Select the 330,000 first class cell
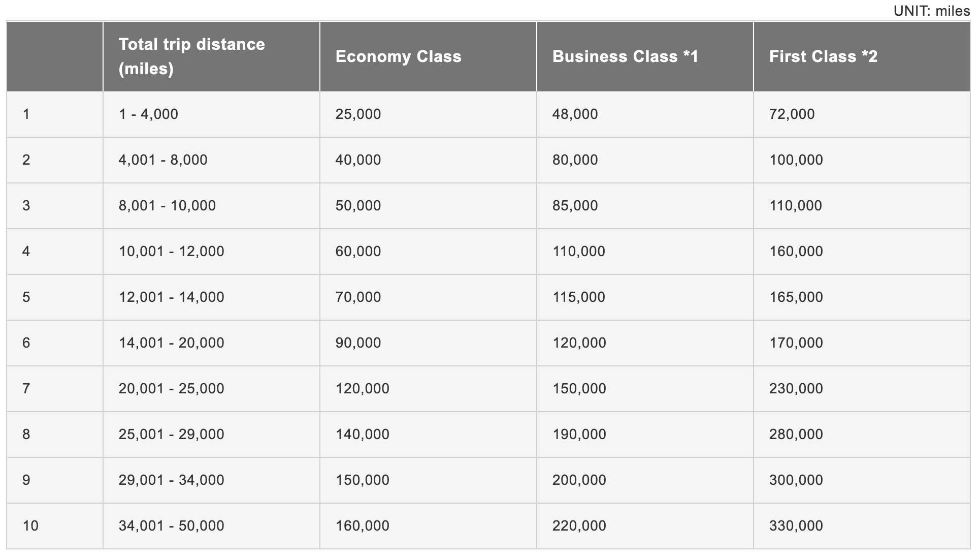 (x=862, y=526)
